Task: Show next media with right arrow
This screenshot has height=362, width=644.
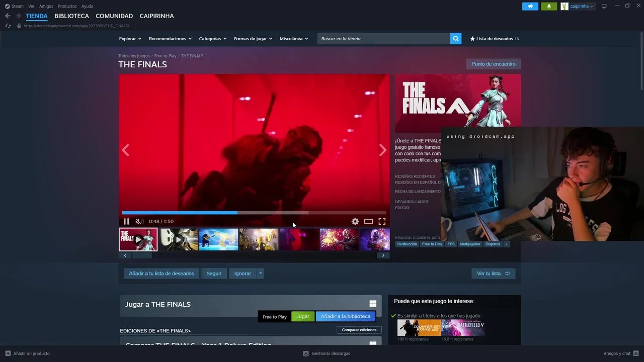Action: [x=382, y=150]
